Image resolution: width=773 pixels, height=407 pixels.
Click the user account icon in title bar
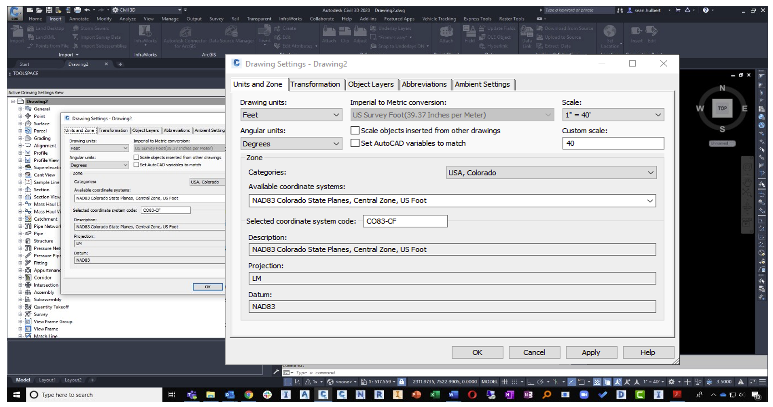tap(630, 10)
